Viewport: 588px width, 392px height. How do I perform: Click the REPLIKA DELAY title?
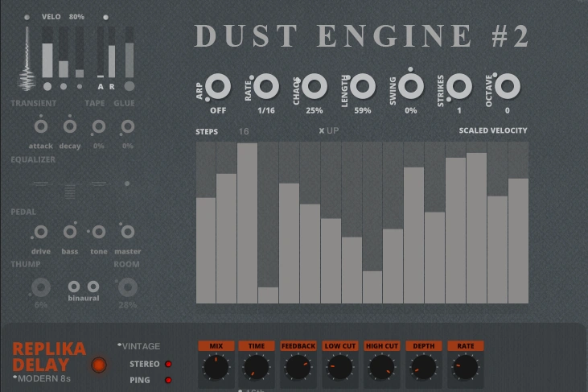click(49, 357)
